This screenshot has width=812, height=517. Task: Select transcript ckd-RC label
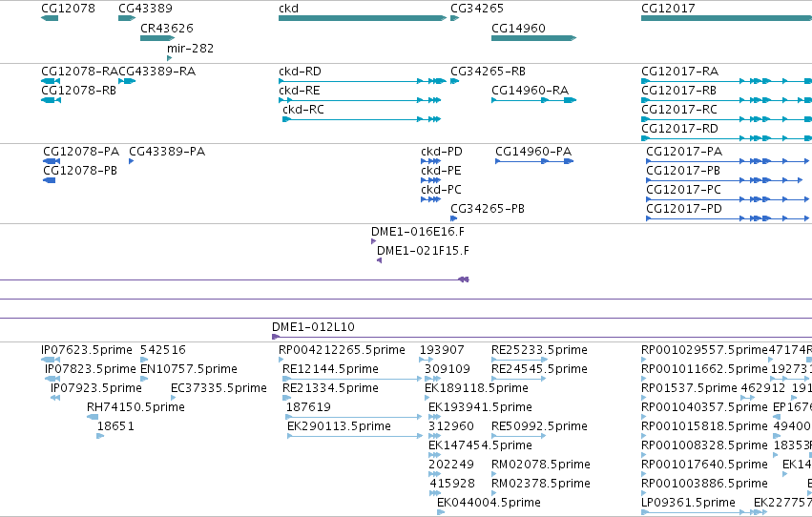[303, 110]
